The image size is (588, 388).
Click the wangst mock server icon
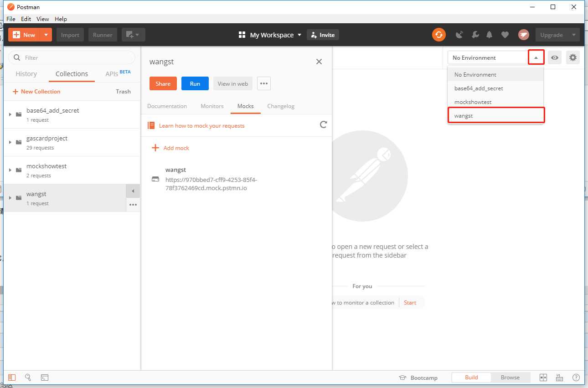pos(155,179)
